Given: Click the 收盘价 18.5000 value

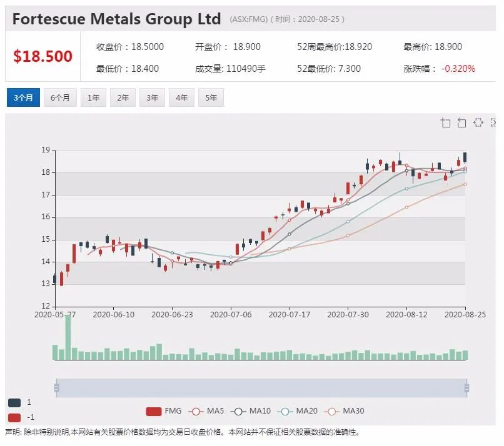Looking at the screenshot, I should (x=130, y=47).
